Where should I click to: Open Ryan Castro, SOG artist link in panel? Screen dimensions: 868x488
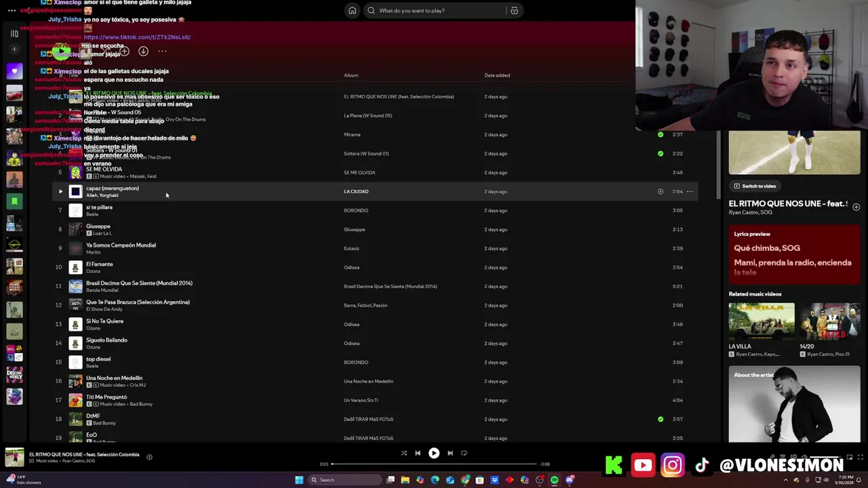point(751,212)
